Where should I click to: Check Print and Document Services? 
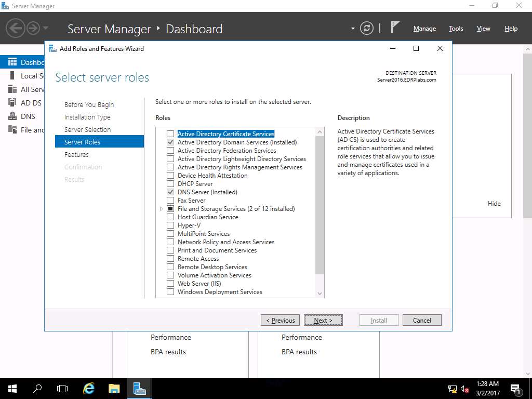click(170, 250)
